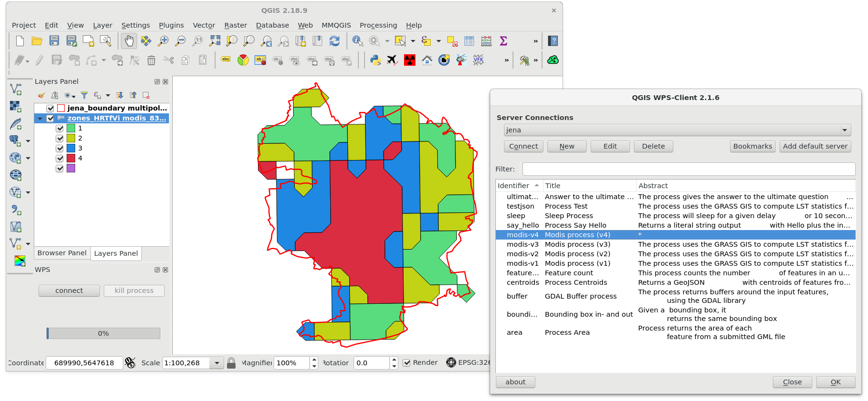
Task: Click Connect button in WPS-Client dialog
Action: click(x=523, y=146)
